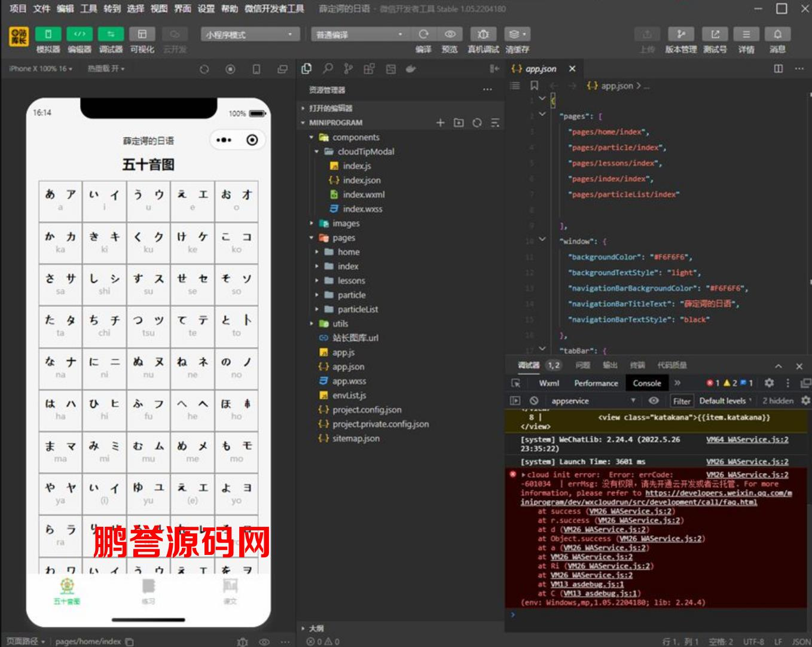Open the source control branch icon
Screen dimensions: 812x647
tap(349, 69)
